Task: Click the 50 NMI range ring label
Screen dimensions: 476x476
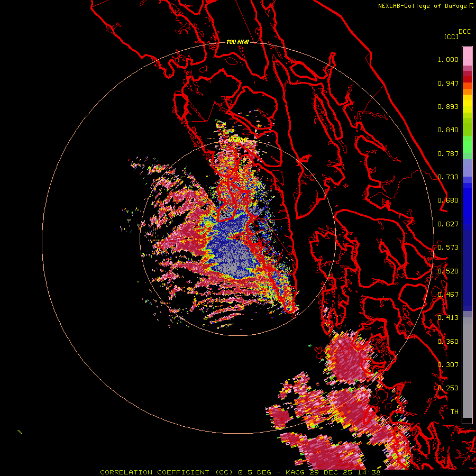Action: tap(237, 140)
